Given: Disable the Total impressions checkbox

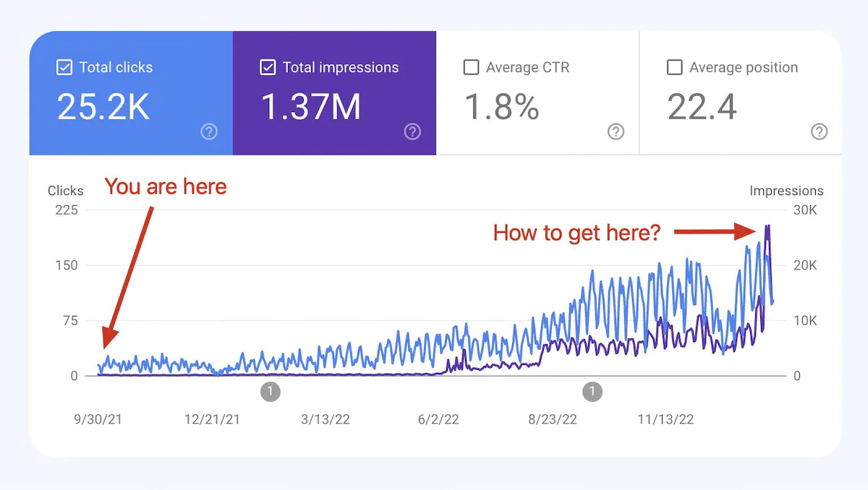Looking at the screenshot, I should coord(268,67).
